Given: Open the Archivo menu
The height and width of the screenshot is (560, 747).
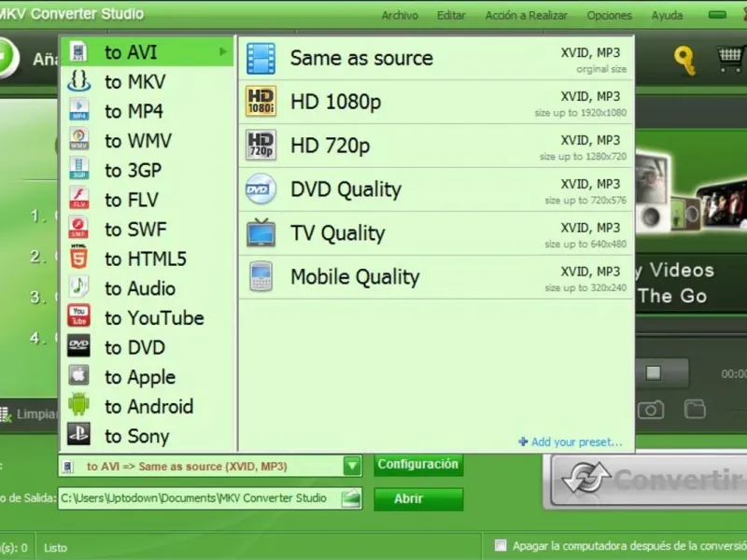Looking at the screenshot, I should [400, 16].
